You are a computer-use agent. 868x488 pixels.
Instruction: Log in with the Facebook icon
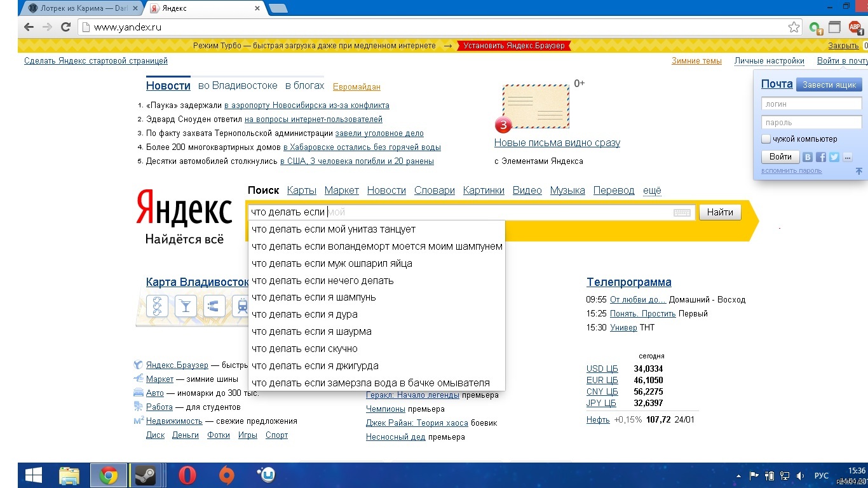click(821, 157)
